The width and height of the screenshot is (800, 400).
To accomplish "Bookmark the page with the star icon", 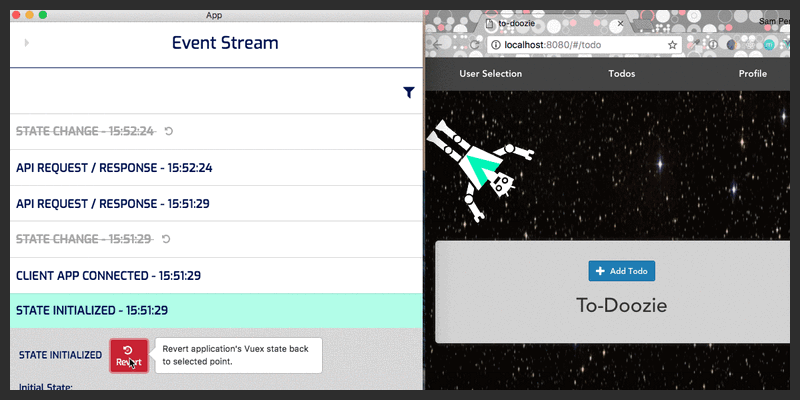I will tap(672, 45).
